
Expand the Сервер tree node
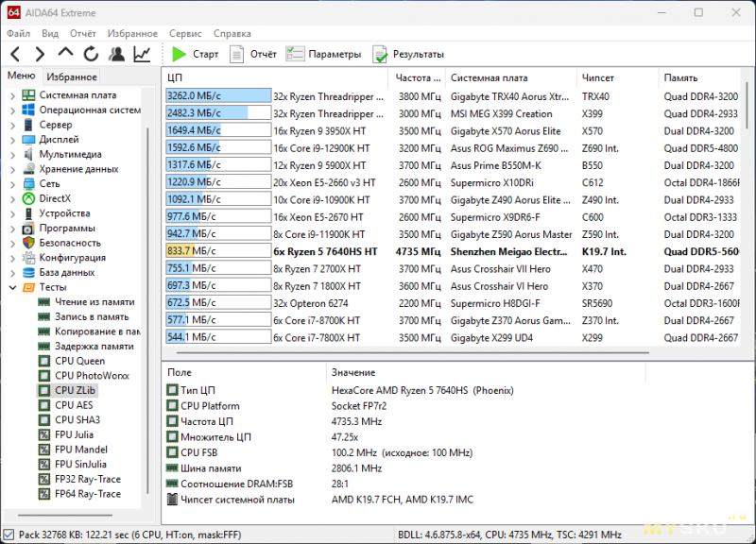[12, 126]
